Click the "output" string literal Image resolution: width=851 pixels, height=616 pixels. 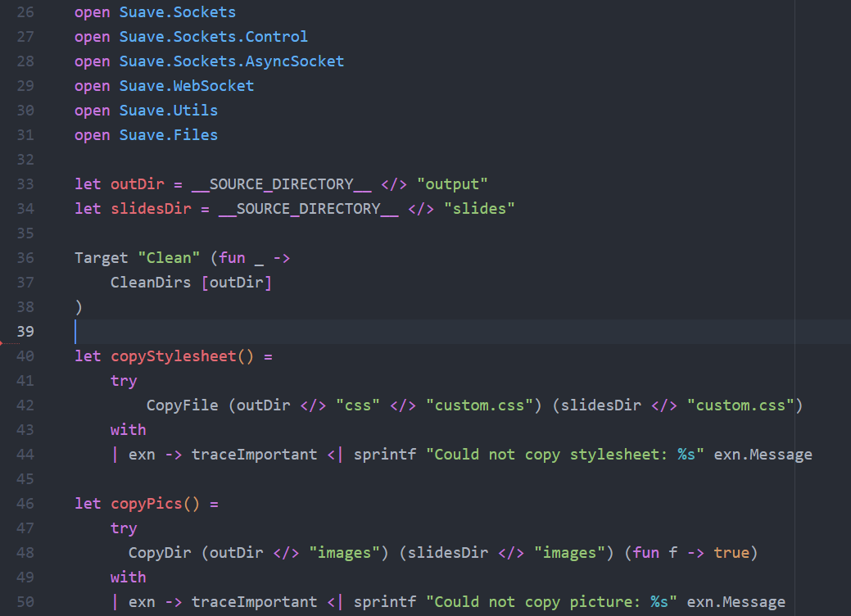[x=452, y=184]
